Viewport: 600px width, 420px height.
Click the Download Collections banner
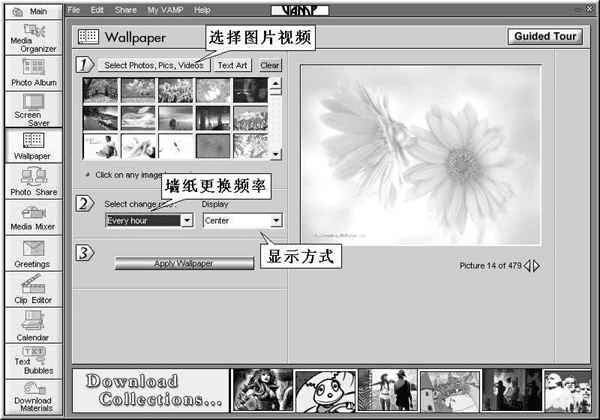point(151,391)
